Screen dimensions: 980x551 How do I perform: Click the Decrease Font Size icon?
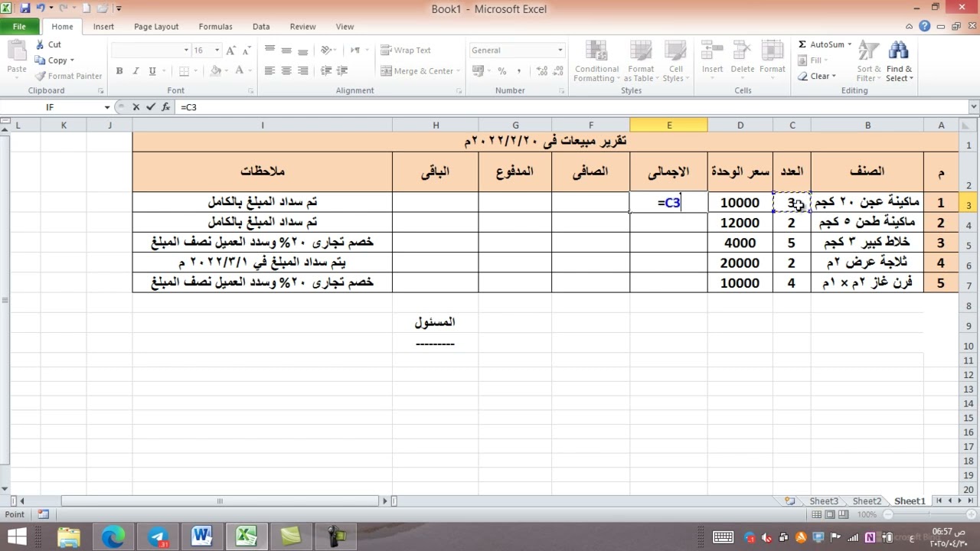(x=245, y=51)
